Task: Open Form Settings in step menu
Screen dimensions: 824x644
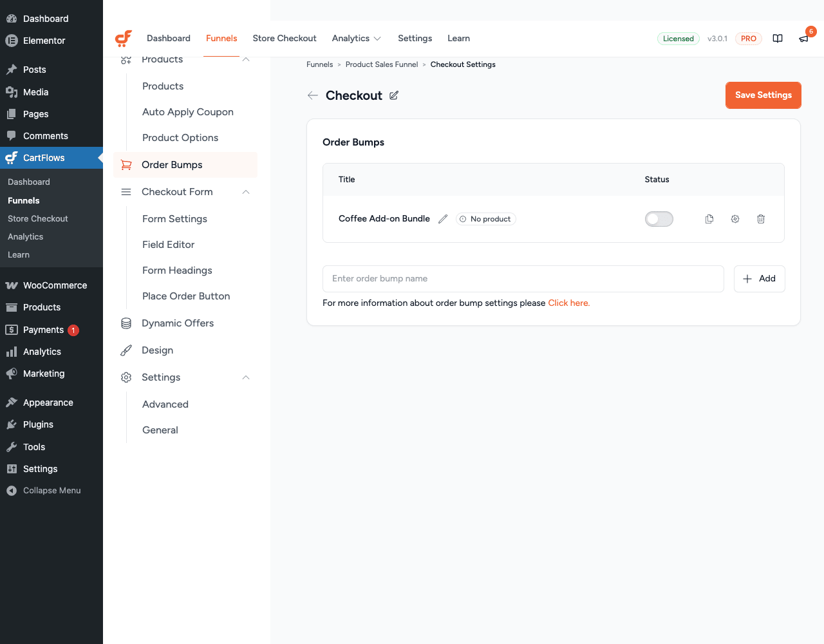Action: point(175,219)
